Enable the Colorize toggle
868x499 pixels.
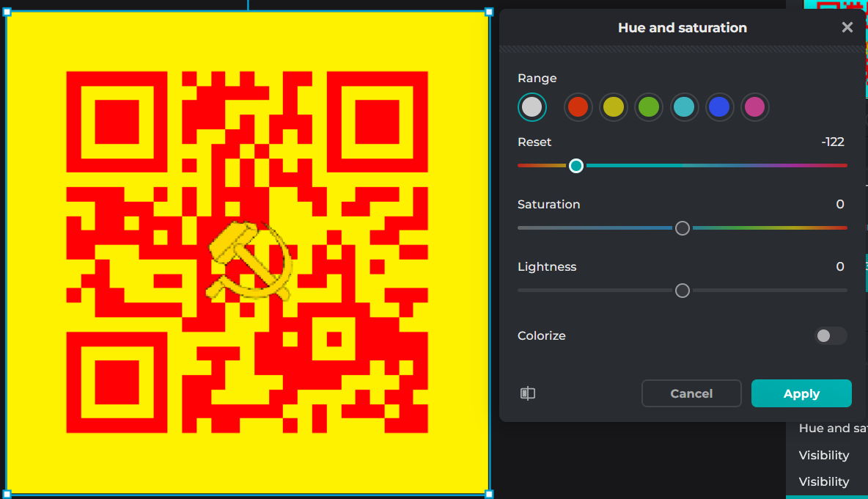(x=831, y=336)
